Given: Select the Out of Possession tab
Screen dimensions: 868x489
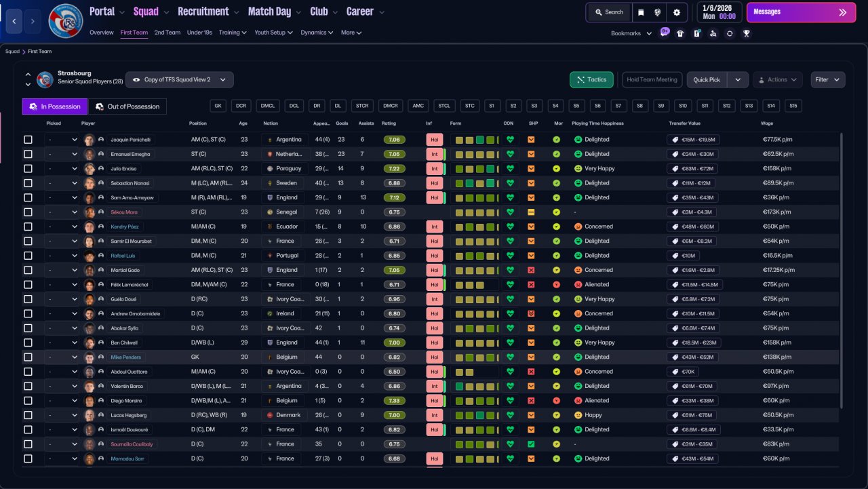Looking at the screenshot, I should click(128, 106).
